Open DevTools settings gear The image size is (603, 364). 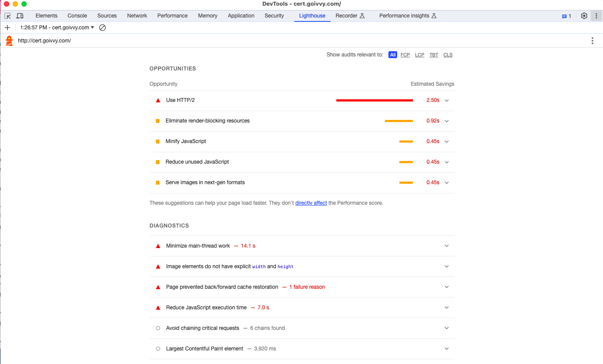click(x=584, y=16)
